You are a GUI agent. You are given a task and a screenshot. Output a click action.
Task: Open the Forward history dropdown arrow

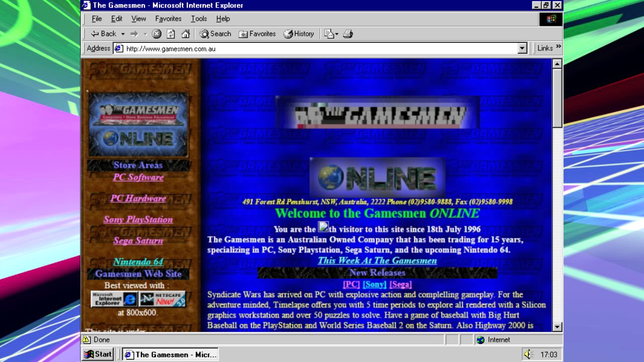[145, 34]
